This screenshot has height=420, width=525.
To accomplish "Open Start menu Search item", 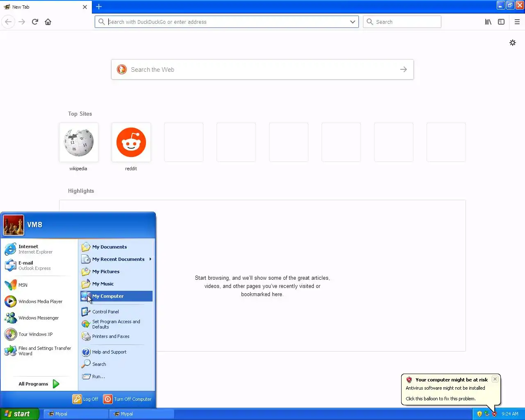I will (116, 364).
